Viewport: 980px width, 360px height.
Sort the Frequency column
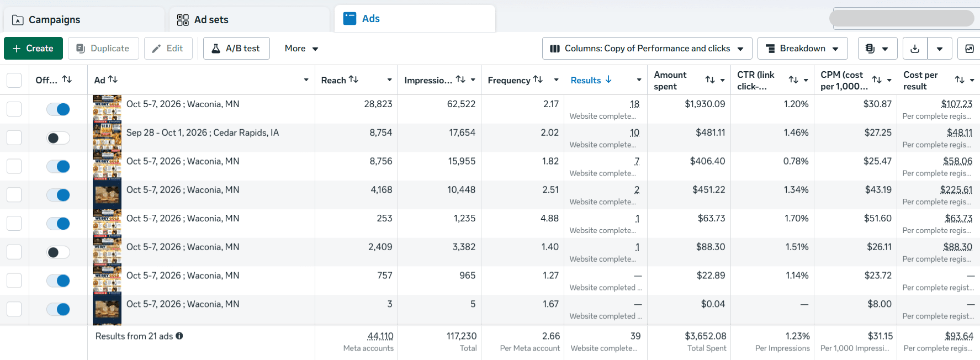coord(538,80)
